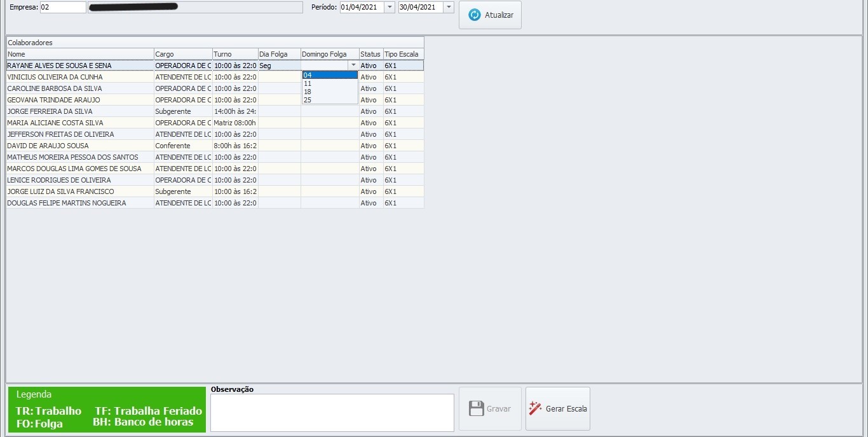Choose 11 from the Sunday list

[329, 83]
